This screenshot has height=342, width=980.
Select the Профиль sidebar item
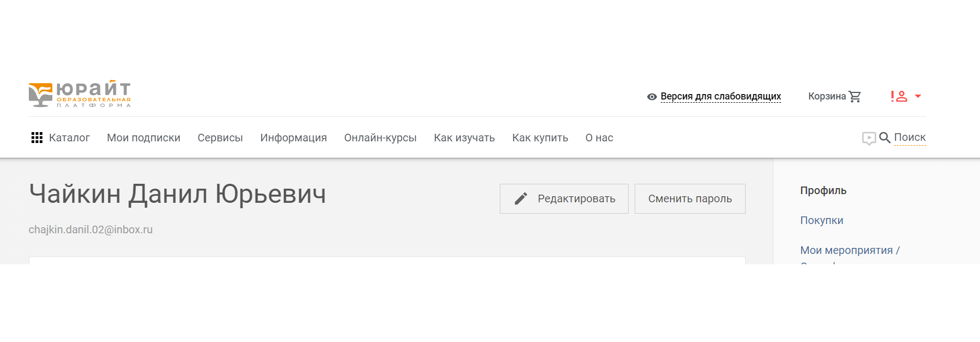click(x=823, y=190)
